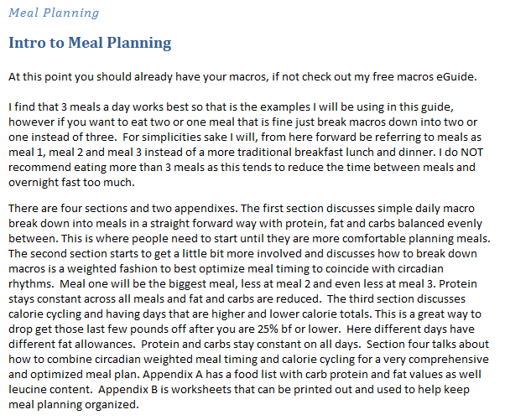531x420 pixels.
Task: Click the "free macros eGuide" text
Action: coord(425,77)
